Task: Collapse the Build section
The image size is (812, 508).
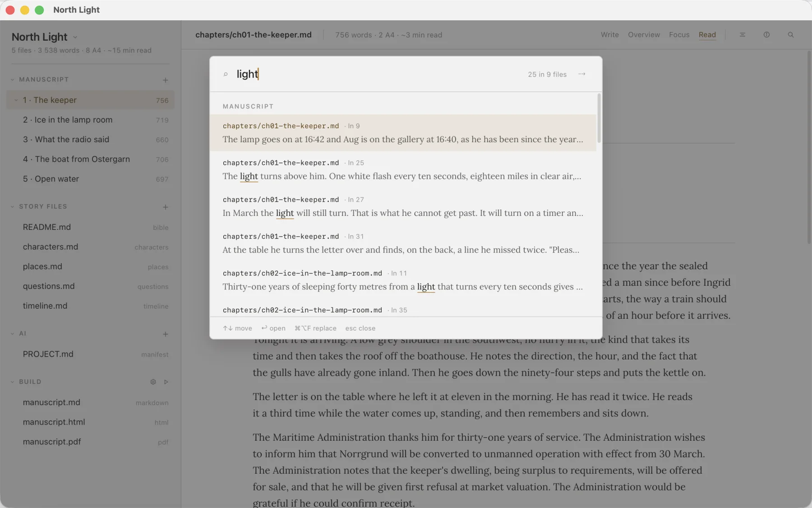Action: point(13,382)
